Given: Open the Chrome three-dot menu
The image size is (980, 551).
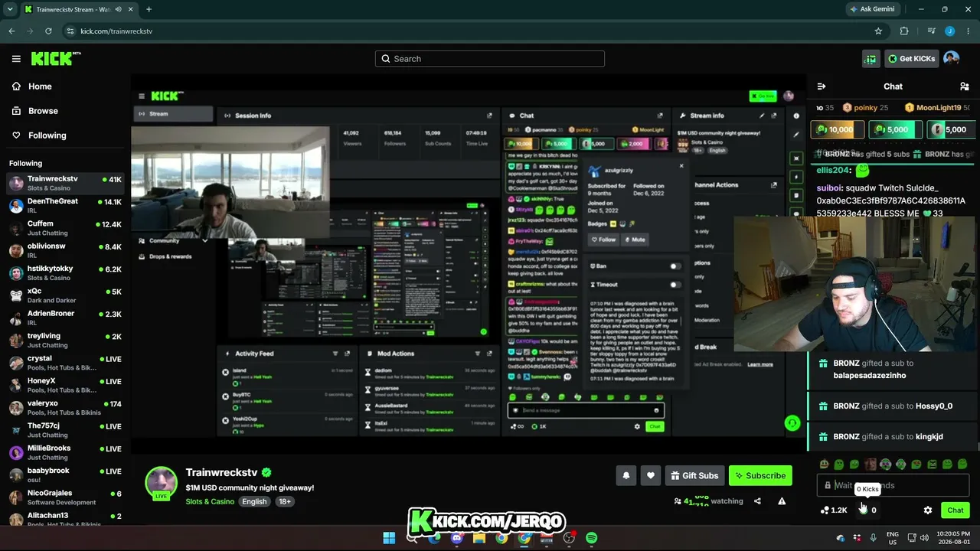Looking at the screenshot, I should 968,31.
